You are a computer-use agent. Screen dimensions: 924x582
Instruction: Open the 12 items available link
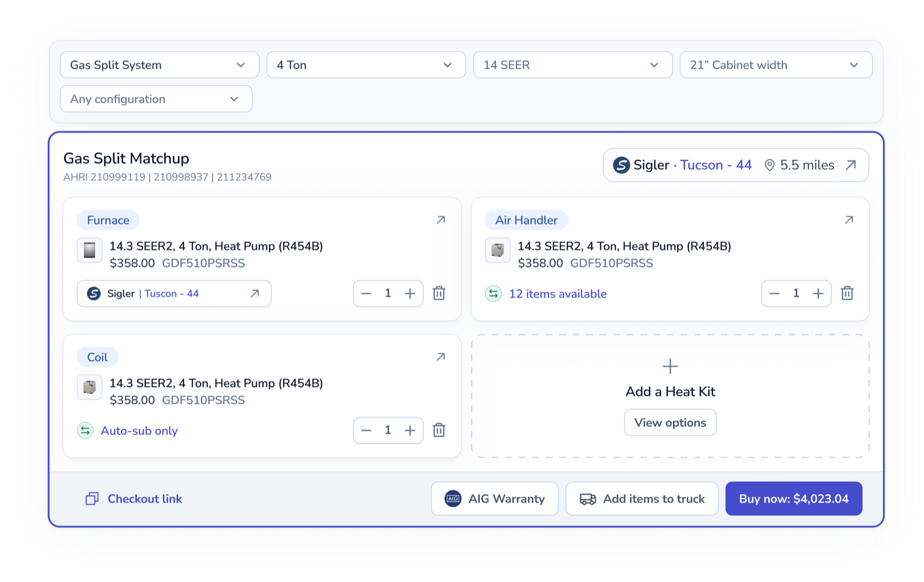click(x=558, y=294)
